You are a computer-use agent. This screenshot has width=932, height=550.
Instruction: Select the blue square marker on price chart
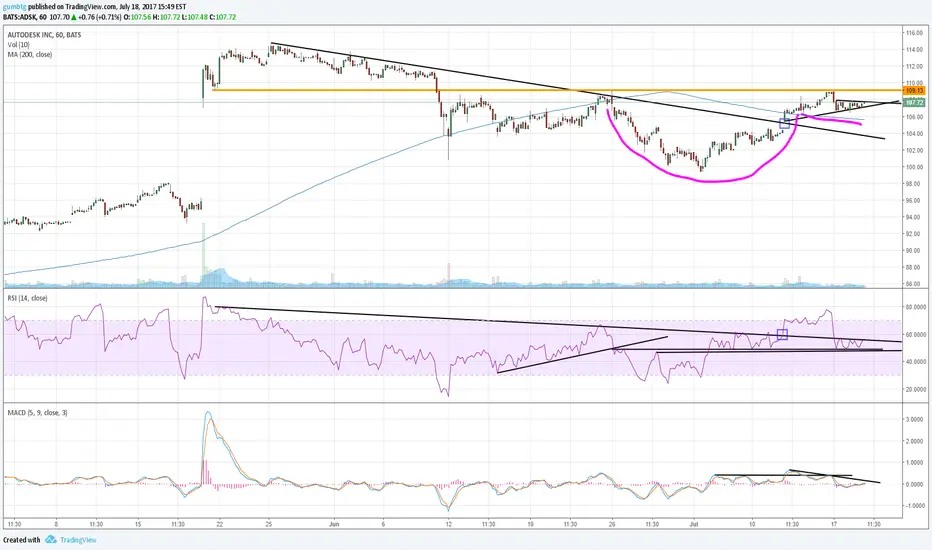coord(784,124)
